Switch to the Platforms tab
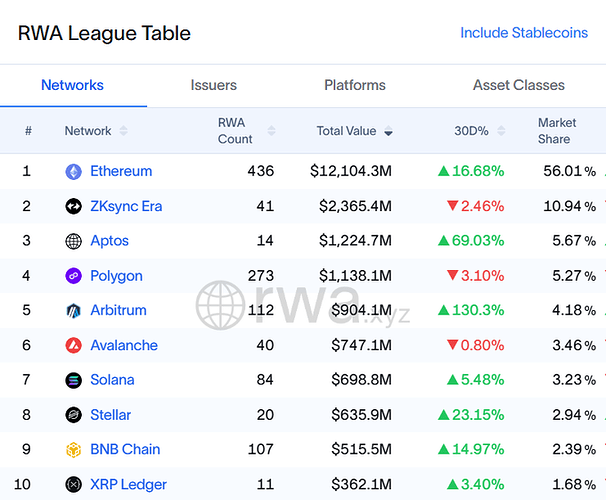The width and height of the screenshot is (606, 500). pyautogui.click(x=355, y=86)
